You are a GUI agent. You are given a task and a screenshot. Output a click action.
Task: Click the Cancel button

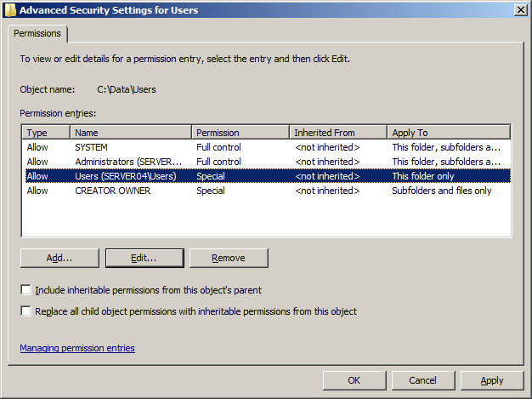(423, 380)
